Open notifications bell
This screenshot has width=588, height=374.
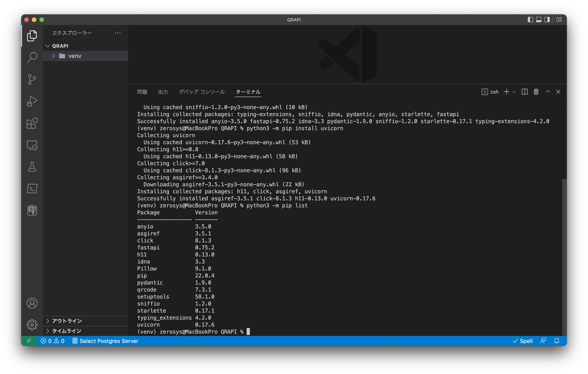click(x=557, y=341)
